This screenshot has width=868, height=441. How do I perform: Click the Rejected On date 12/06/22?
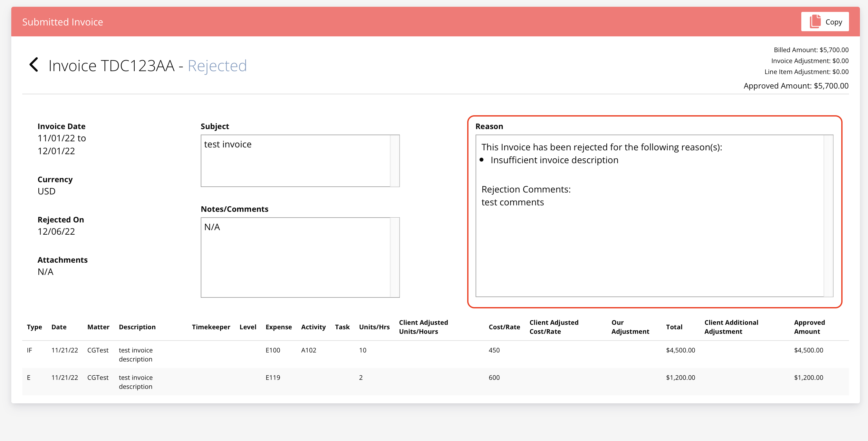[56, 231]
